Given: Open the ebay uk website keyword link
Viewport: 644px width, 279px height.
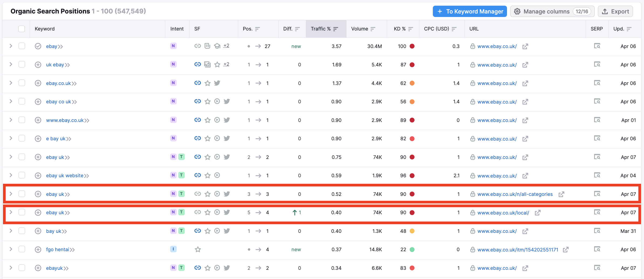Looking at the screenshot, I should (x=65, y=176).
